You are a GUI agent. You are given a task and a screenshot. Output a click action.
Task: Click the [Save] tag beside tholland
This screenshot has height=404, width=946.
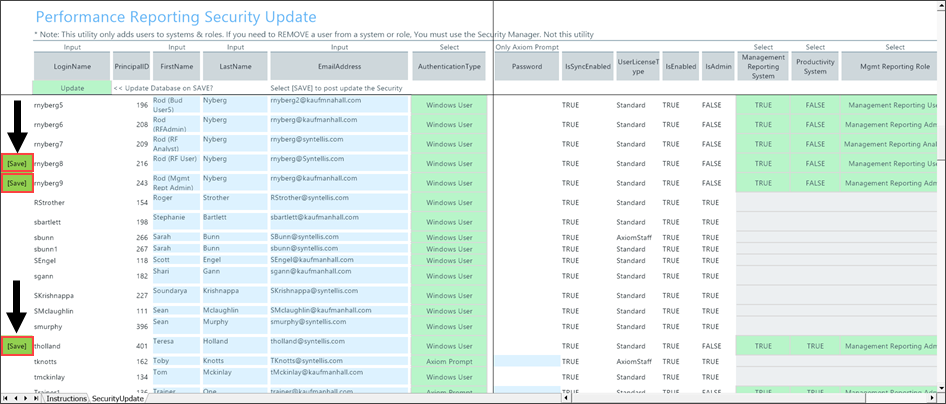pos(17,346)
